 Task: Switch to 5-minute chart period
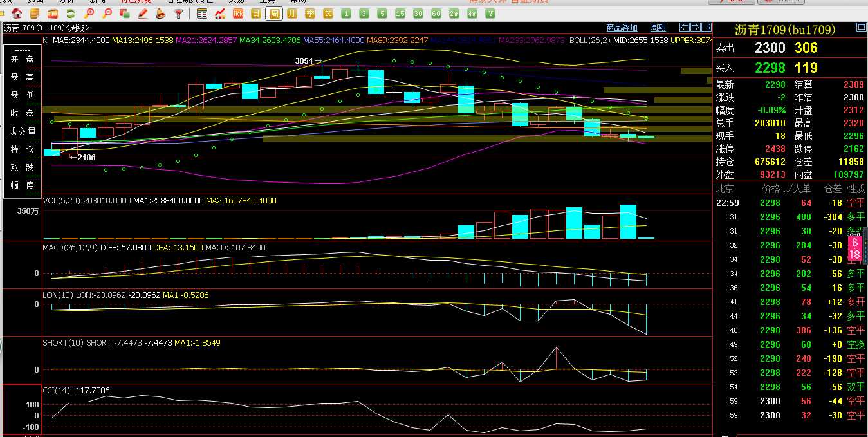click(382, 13)
